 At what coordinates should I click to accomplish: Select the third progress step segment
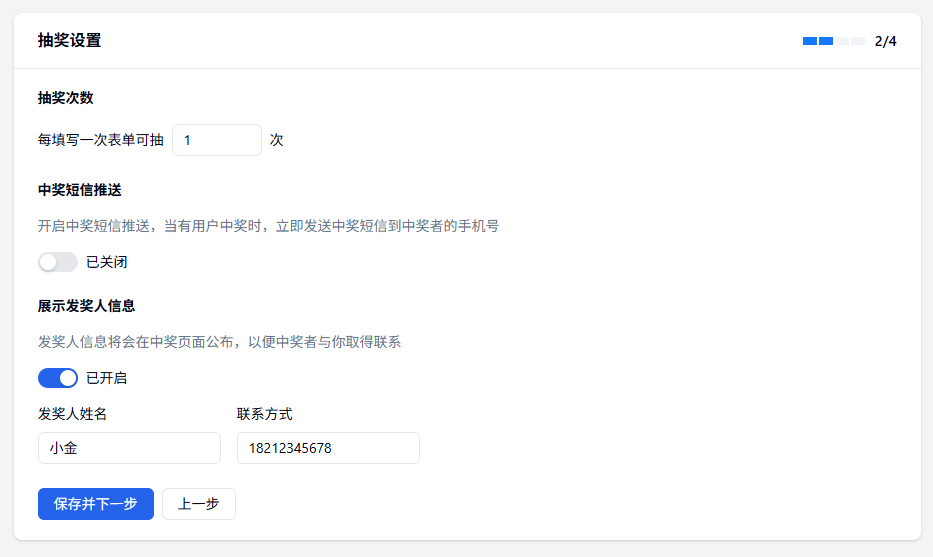tap(842, 41)
